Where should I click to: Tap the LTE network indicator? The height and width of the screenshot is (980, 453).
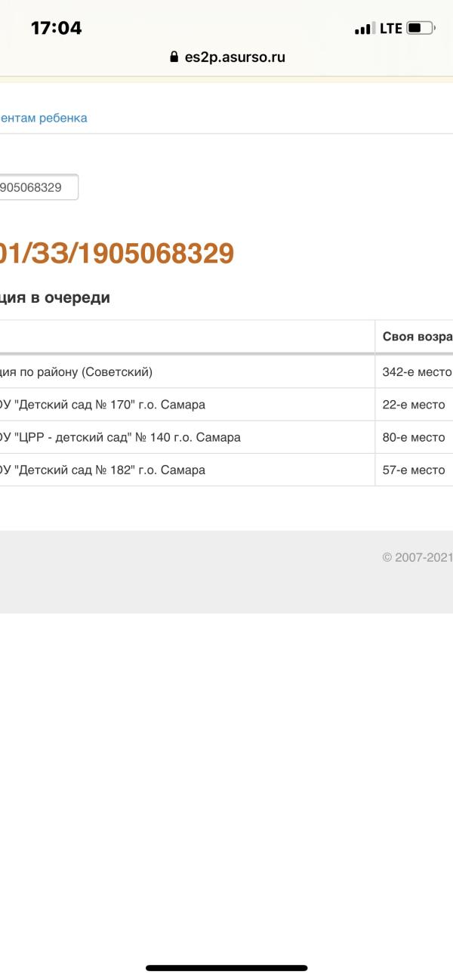click(390, 29)
